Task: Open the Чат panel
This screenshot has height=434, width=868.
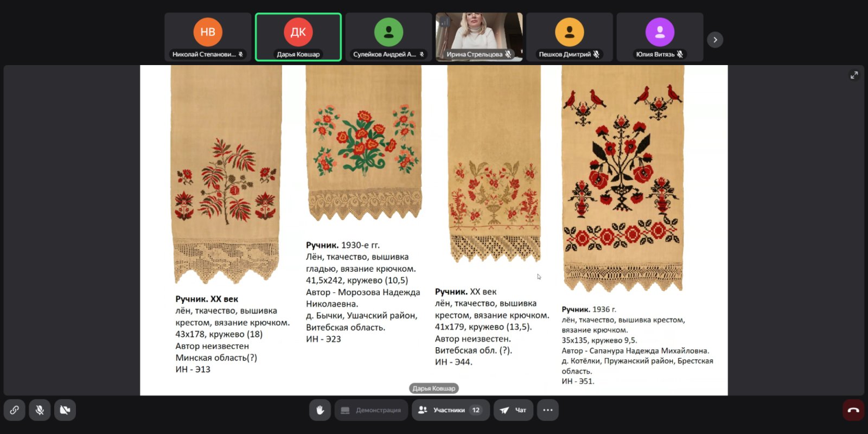Action: point(513,410)
